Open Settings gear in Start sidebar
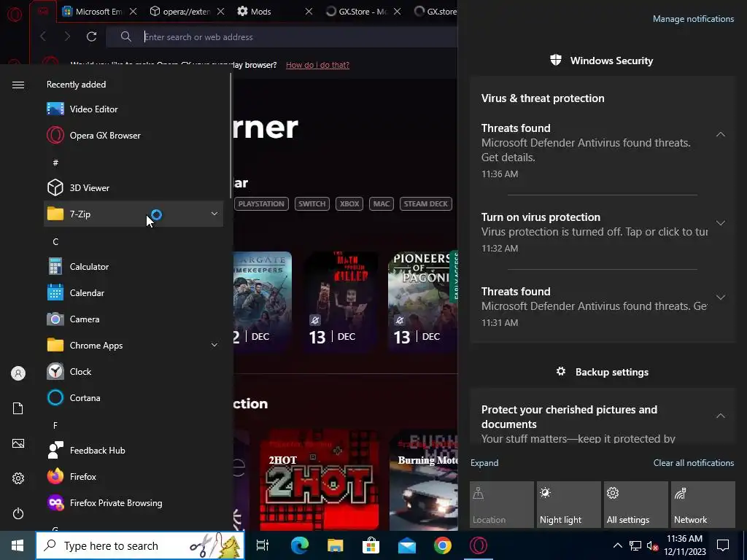The image size is (747, 560). pos(18,478)
